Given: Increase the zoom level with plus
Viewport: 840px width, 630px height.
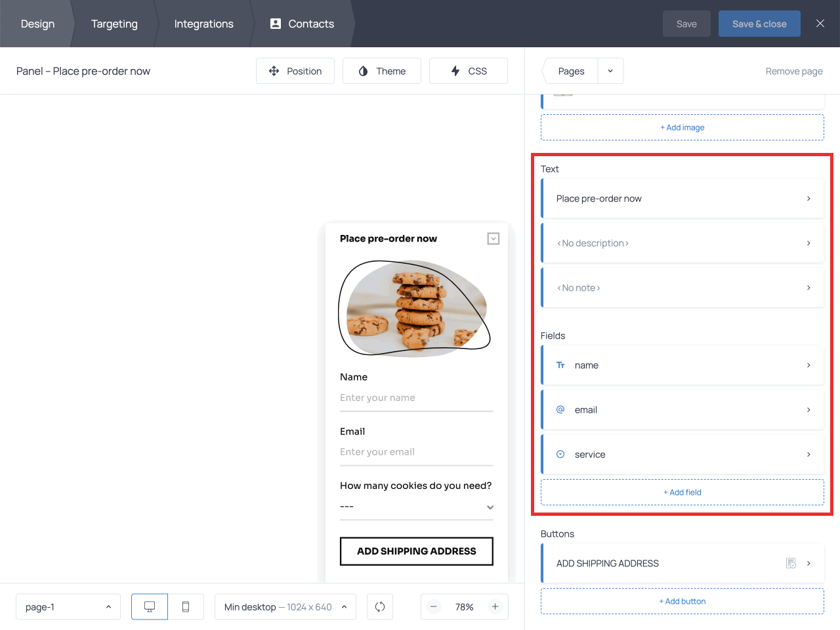Looking at the screenshot, I should click(495, 606).
